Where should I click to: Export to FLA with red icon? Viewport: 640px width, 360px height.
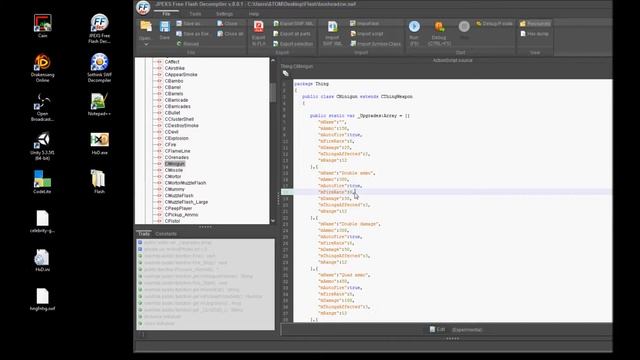coord(258,33)
